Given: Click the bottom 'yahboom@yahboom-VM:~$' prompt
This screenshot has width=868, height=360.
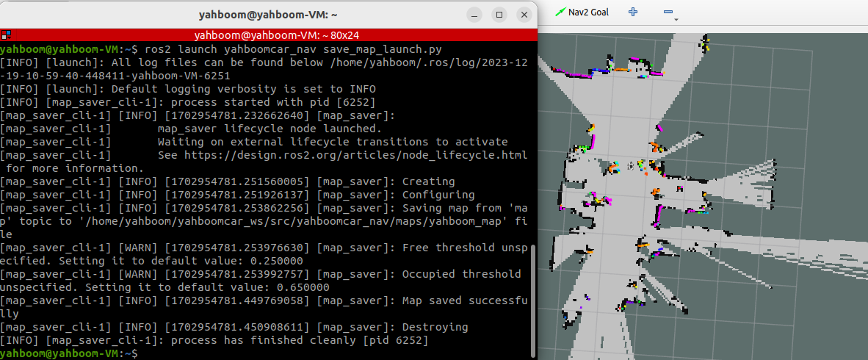Looking at the screenshot, I should pos(68,353).
